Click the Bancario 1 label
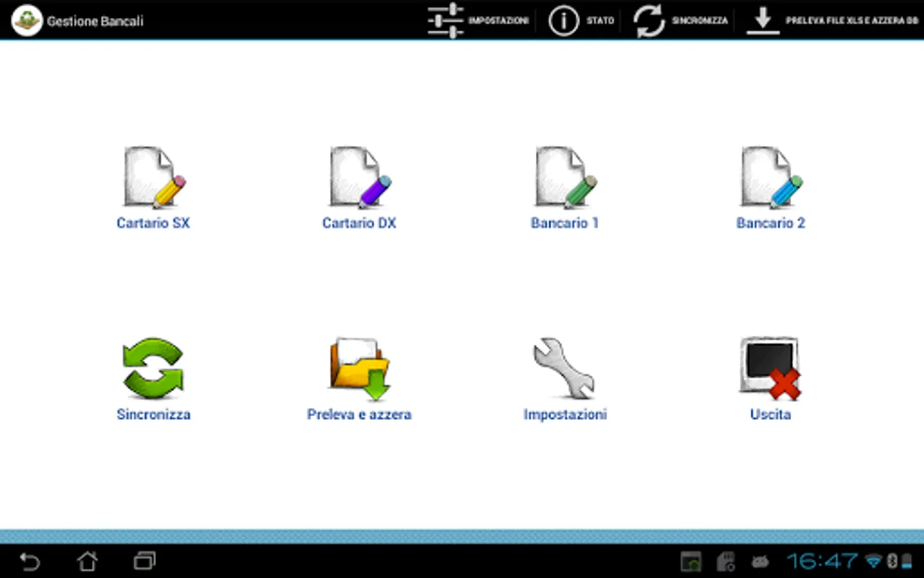Screen dimensions: 924x578 click(565, 223)
